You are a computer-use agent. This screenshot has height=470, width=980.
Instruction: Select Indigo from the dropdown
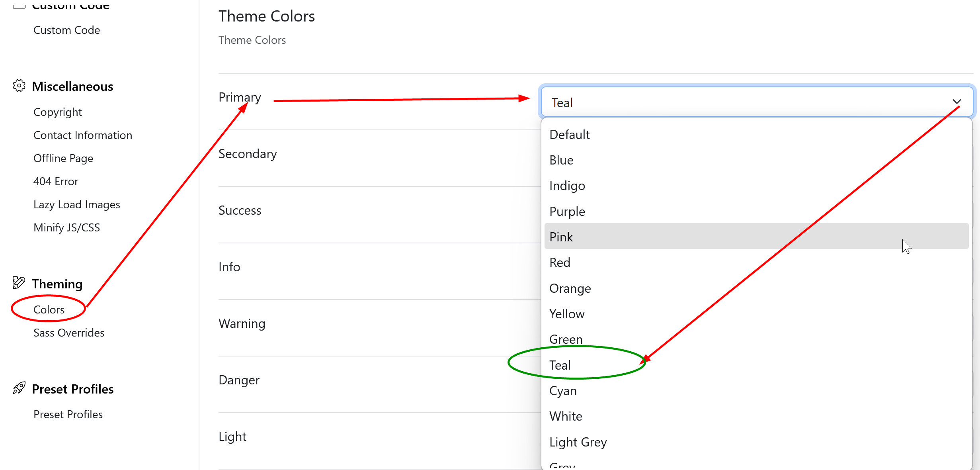pos(567,186)
